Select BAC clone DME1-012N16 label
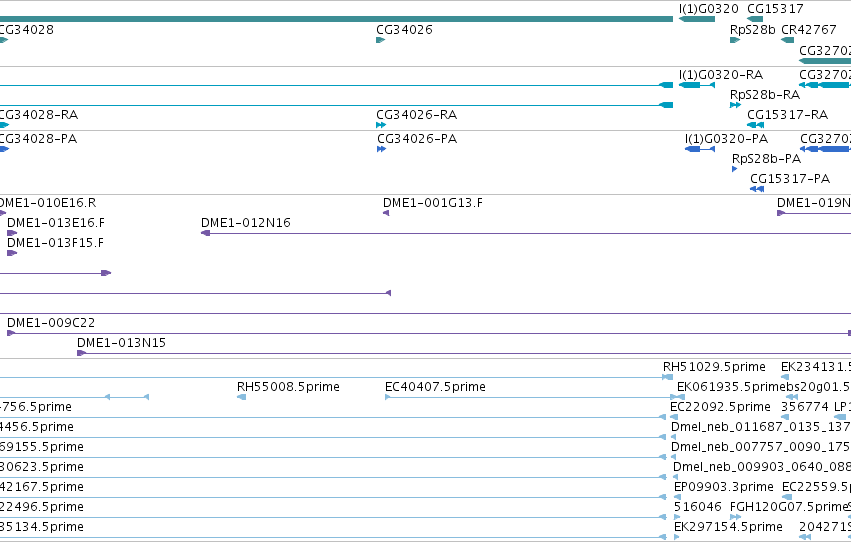Image resolution: width=851 pixels, height=542 pixels. 246,223
